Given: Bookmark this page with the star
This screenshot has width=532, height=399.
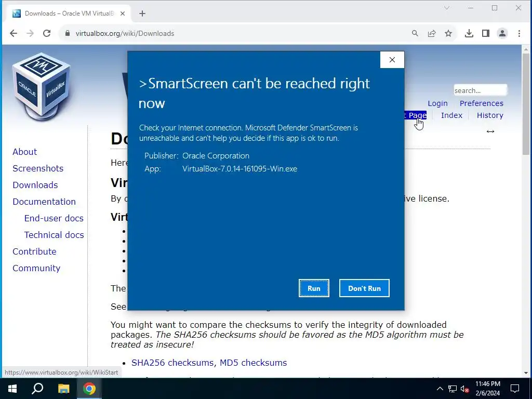Looking at the screenshot, I should click(448, 33).
